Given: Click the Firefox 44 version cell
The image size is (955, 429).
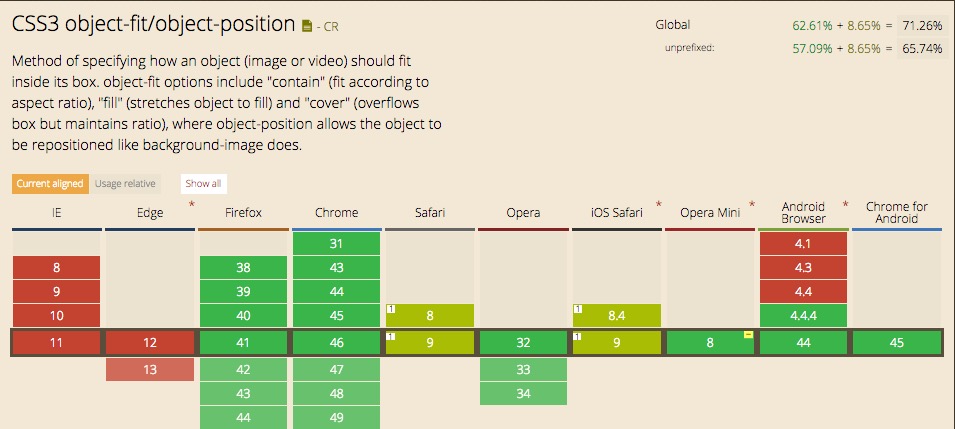Looking at the screenshot, I should 243,418.
